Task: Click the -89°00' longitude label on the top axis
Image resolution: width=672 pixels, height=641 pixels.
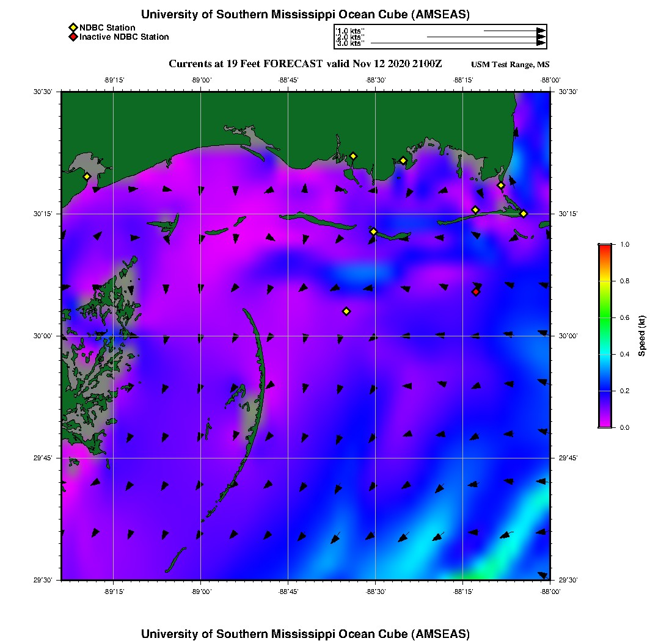Action: (x=201, y=80)
